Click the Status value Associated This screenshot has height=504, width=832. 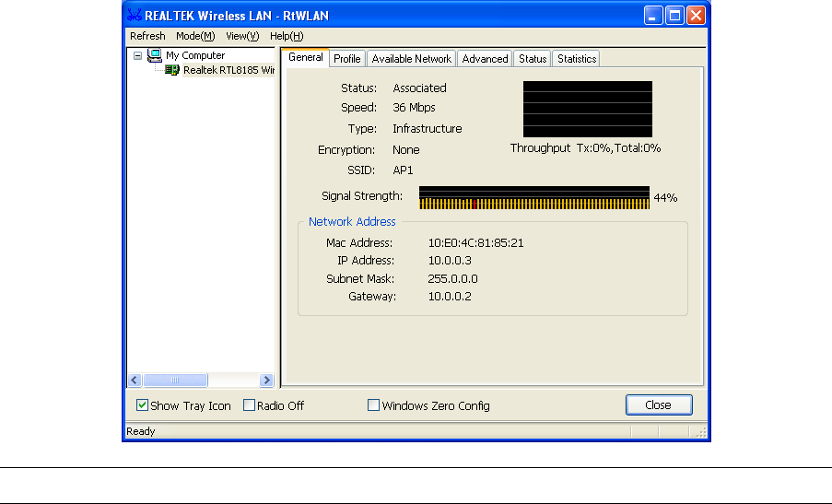click(420, 88)
